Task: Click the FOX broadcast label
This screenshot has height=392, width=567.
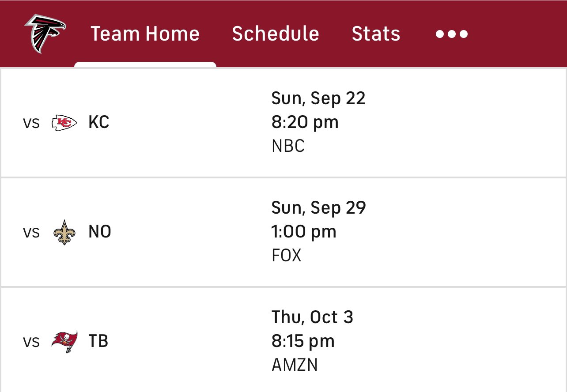Action: 286,256
